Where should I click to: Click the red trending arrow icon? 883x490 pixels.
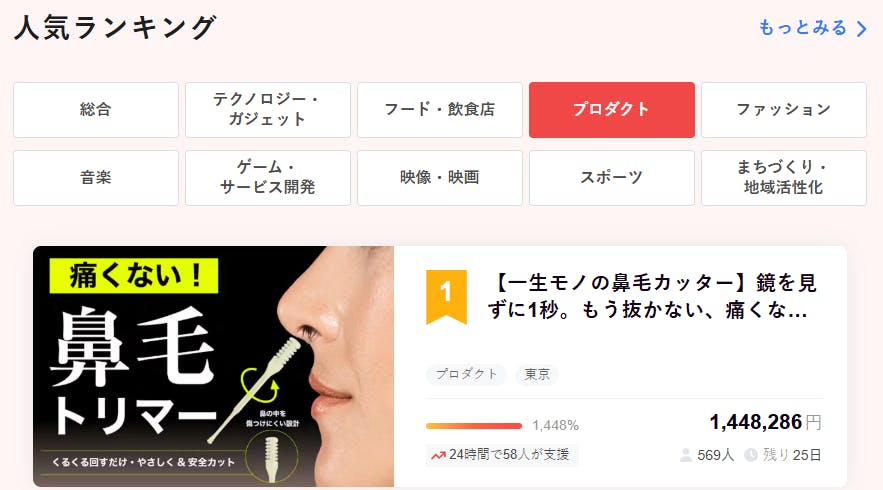point(438,455)
